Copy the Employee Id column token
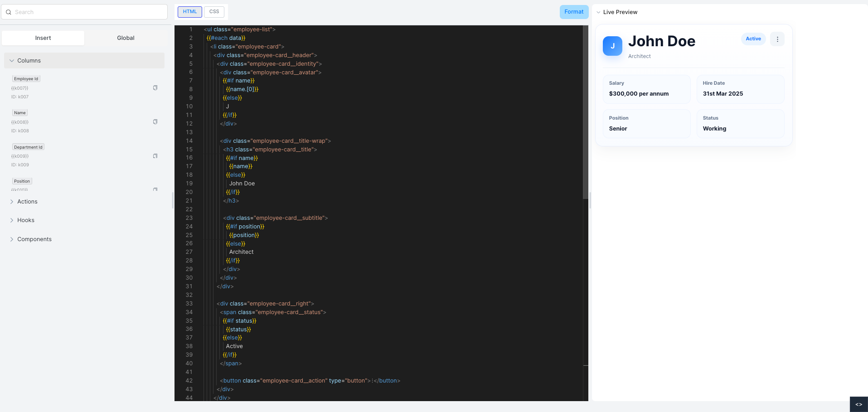Image resolution: width=868 pixels, height=412 pixels. click(x=155, y=87)
